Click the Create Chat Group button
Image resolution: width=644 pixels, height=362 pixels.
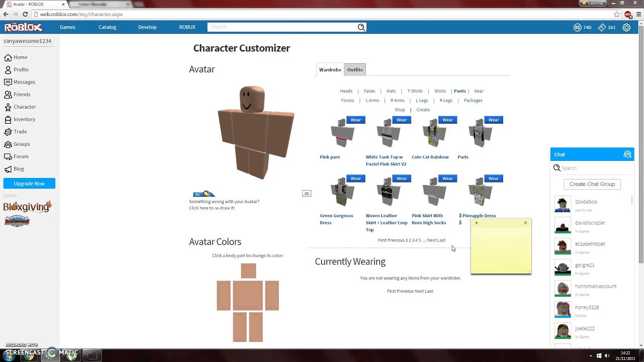(x=592, y=184)
